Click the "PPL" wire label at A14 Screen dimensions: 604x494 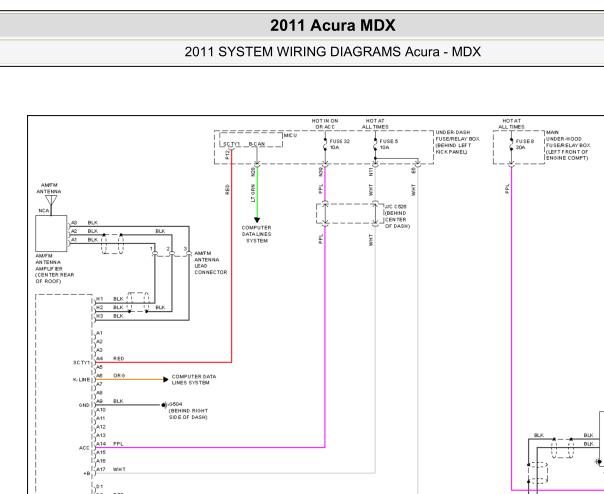click(x=118, y=444)
